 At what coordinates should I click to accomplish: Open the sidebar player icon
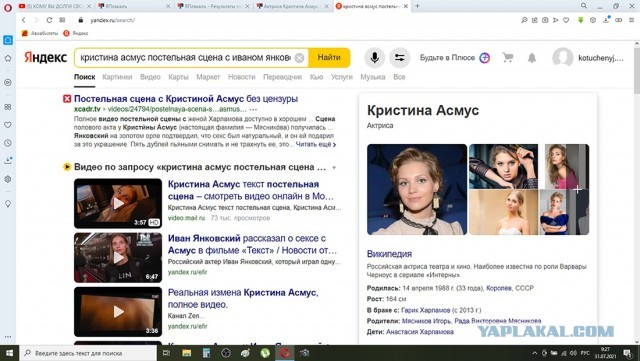point(8,82)
